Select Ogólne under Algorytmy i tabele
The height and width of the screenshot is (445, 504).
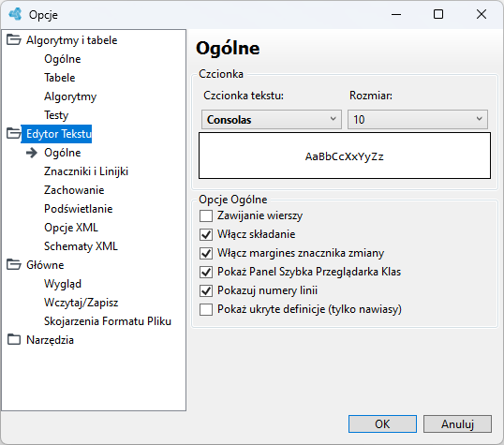tap(63, 59)
